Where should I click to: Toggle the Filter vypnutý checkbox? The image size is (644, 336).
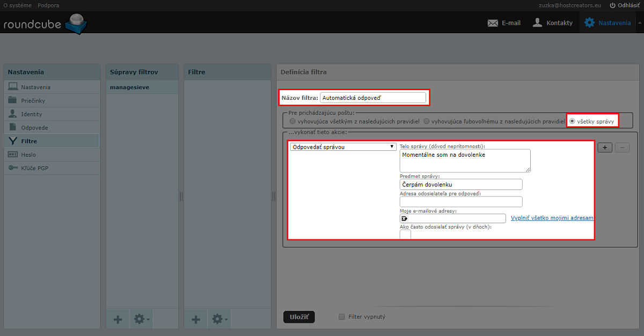tap(341, 317)
